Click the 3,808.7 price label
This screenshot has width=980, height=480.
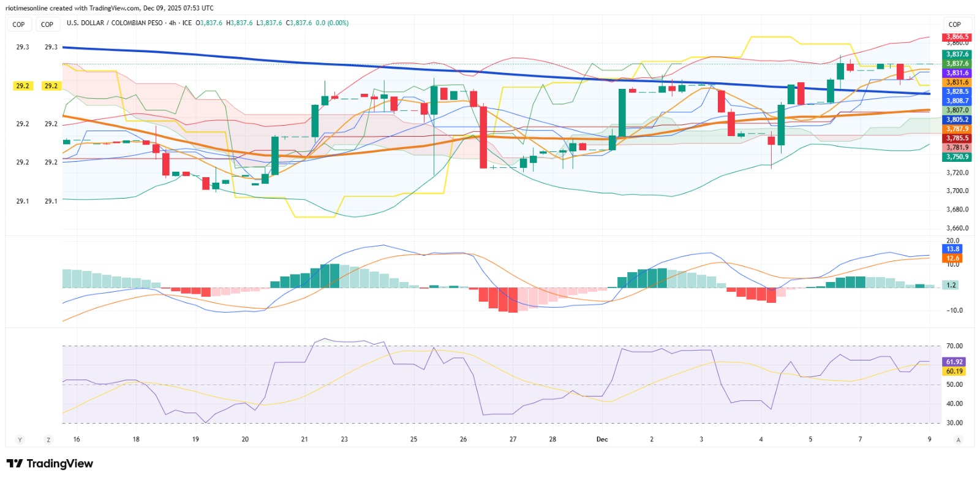coord(957,101)
